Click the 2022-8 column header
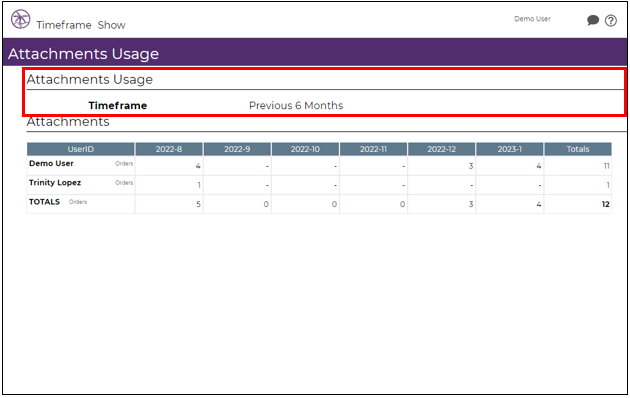 point(169,149)
